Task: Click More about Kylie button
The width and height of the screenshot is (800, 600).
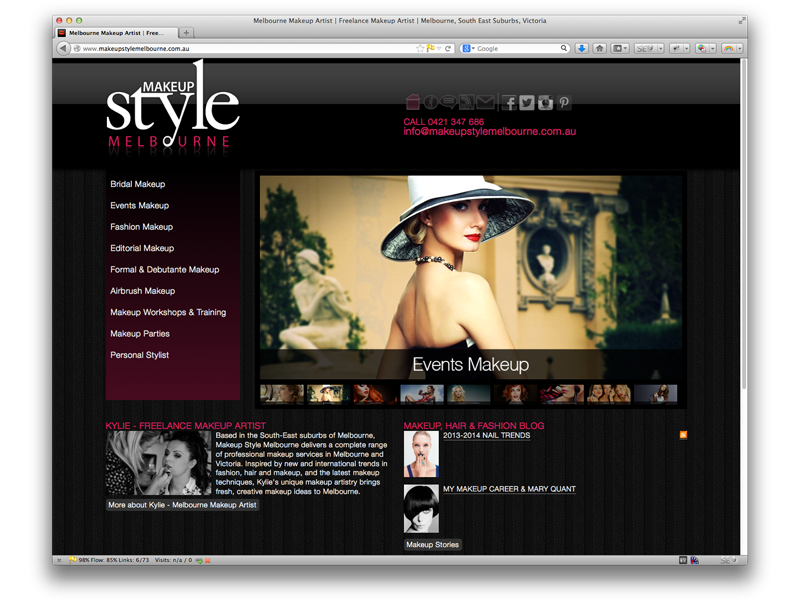Action: pyautogui.click(x=182, y=505)
